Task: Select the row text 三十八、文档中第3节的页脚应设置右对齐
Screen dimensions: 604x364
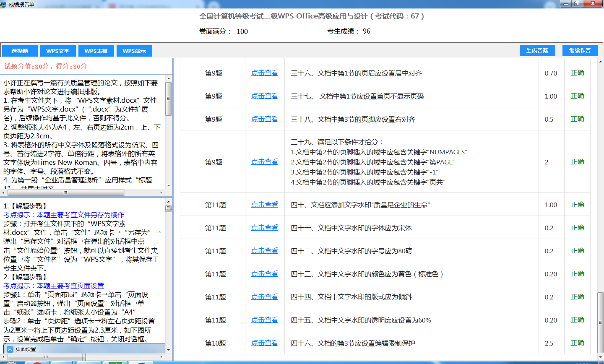Action: [x=353, y=119]
